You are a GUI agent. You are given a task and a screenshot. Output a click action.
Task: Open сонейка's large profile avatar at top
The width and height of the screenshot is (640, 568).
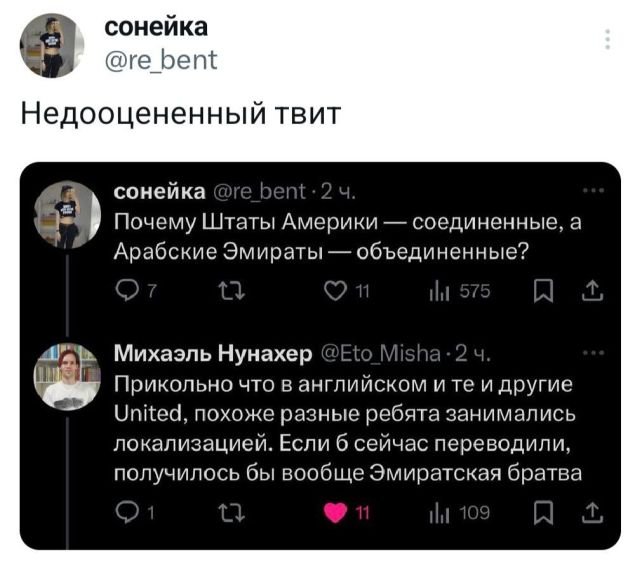[52, 45]
